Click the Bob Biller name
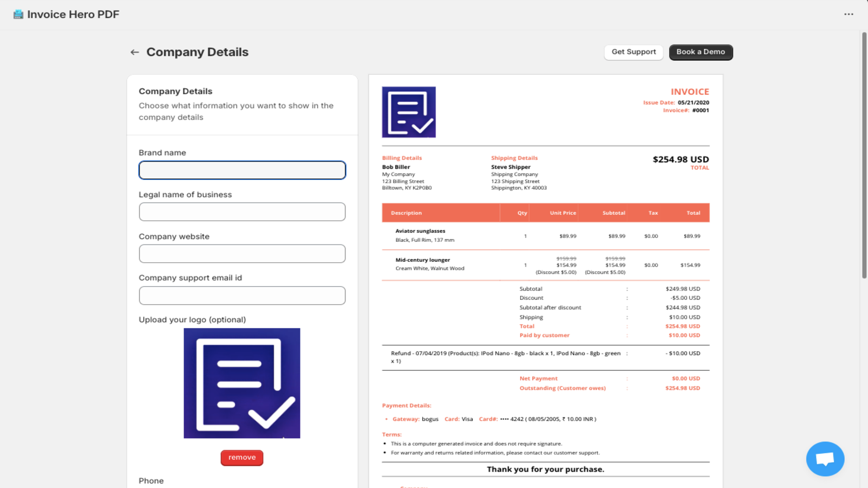This screenshot has height=488, width=868. [x=396, y=167]
